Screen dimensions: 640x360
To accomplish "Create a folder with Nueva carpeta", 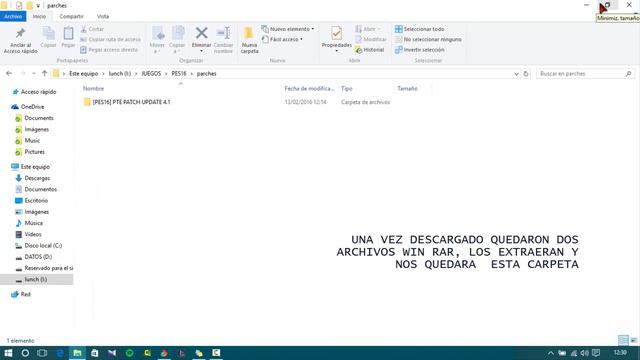I will (x=249, y=40).
